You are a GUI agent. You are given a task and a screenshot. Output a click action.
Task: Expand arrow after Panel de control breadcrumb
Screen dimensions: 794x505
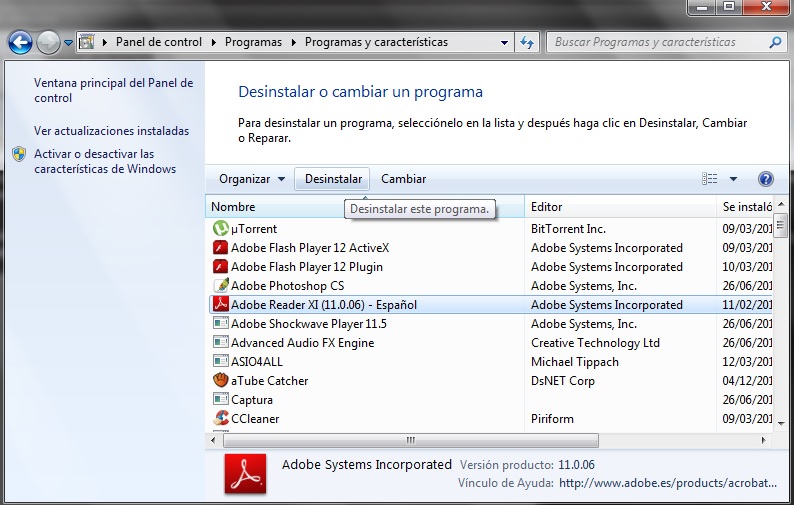214,42
